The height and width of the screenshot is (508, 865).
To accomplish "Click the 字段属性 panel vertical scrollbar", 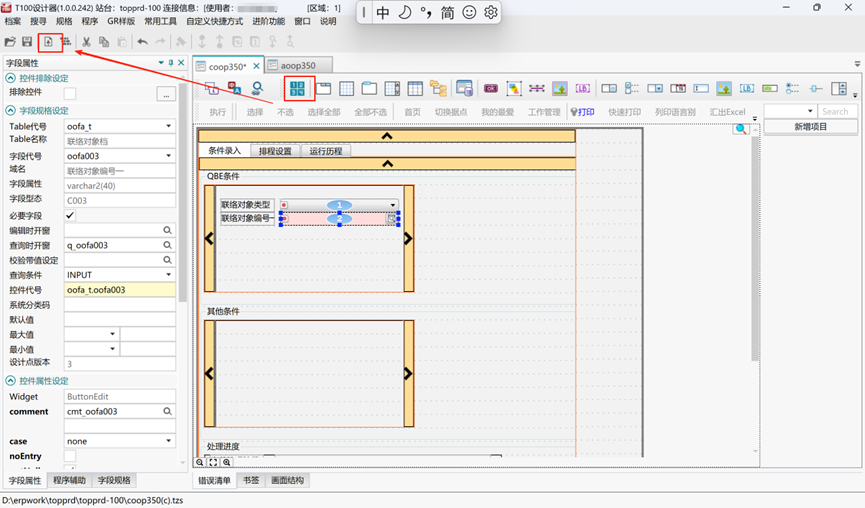I will click(x=183, y=193).
